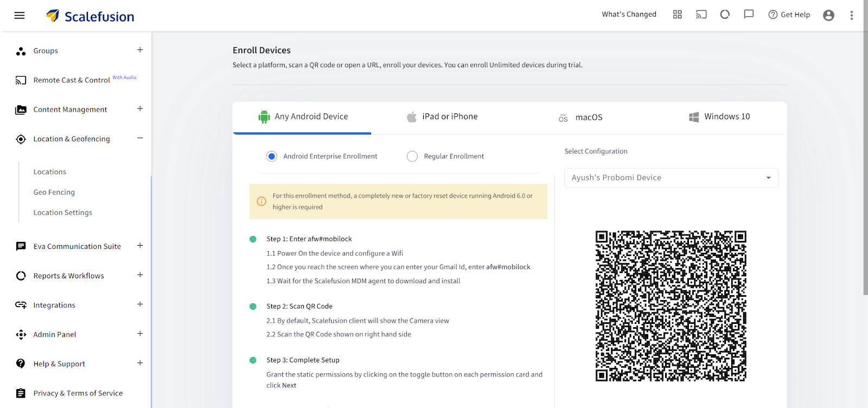Click the refresh circle icon in header

click(x=725, y=15)
